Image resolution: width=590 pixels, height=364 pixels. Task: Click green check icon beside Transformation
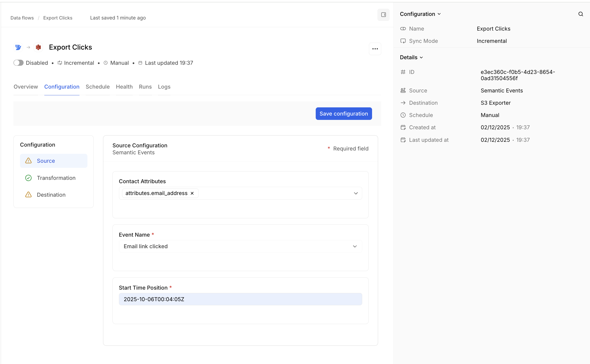tap(28, 178)
